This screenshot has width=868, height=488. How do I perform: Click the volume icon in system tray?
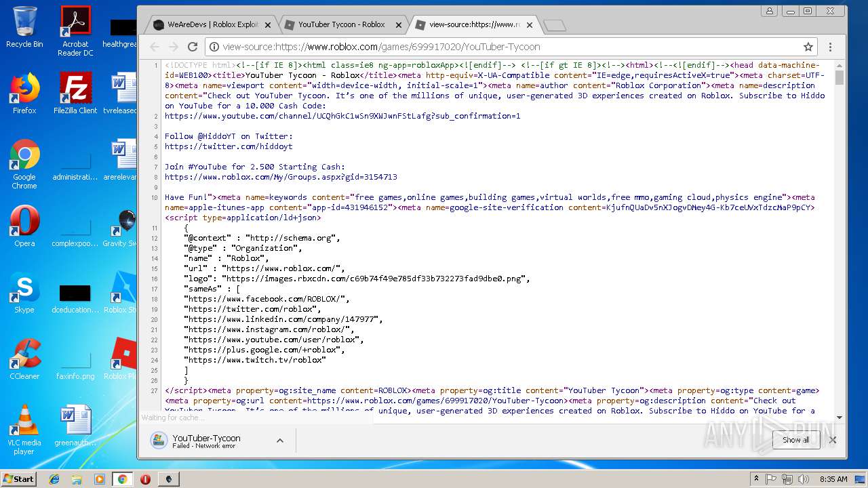point(803,479)
